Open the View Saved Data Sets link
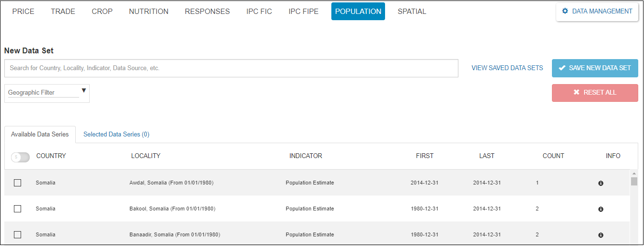This screenshot has width=644, height=246. coord(507,68)
